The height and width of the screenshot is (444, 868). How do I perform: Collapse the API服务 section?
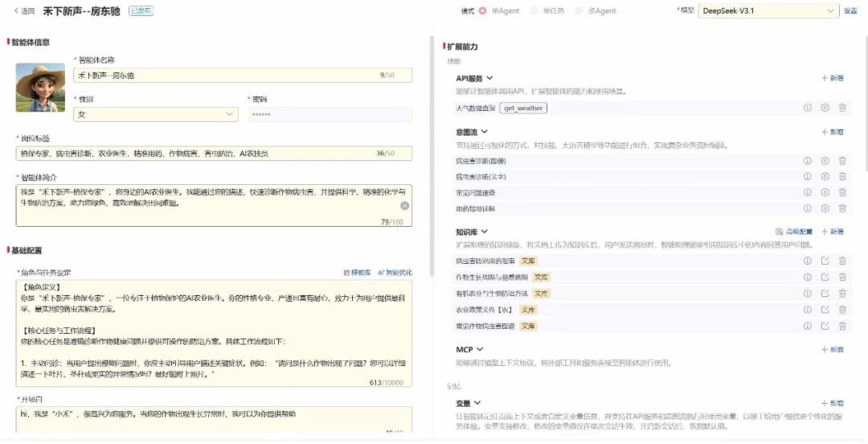[489, 79]
